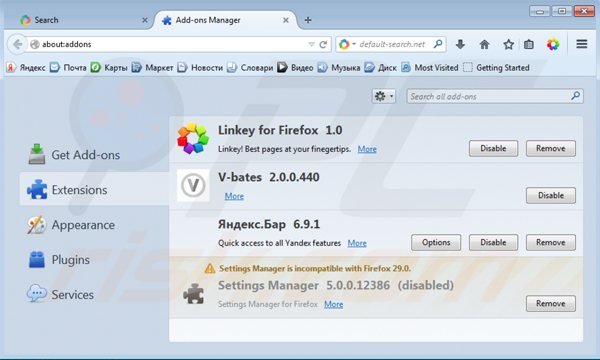Click the V-bates extension icon
Screen dimensions: 600x360
click(x=193, y=185)
